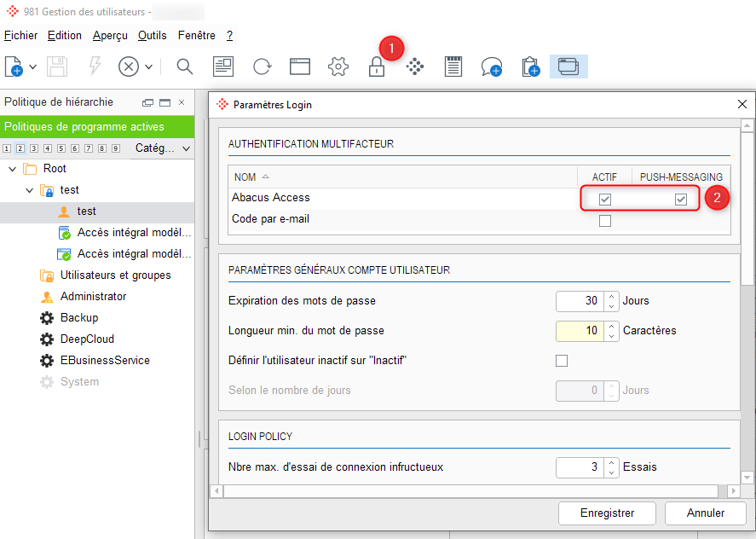
Task: Click the Enregistrer button
Action: click(x=607, y=513)
